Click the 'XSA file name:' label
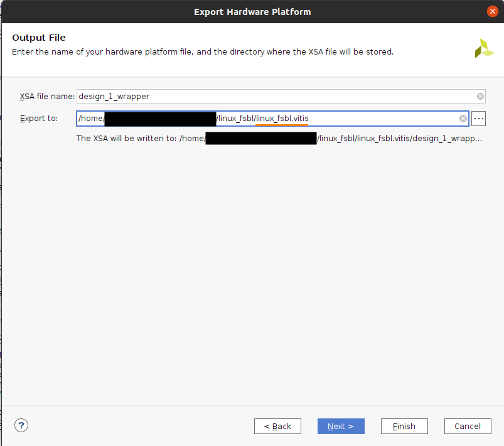 pos(47,97)
